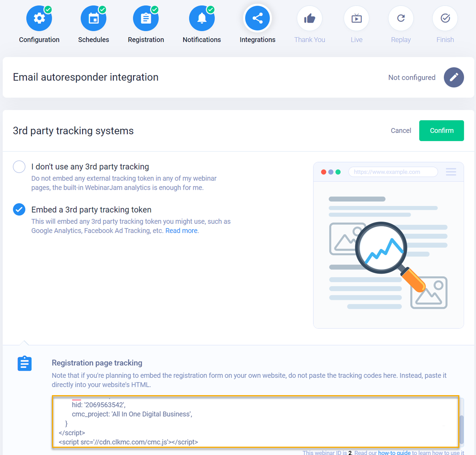Click inside the registration tracking code box
476x455 pixels.
254,421
